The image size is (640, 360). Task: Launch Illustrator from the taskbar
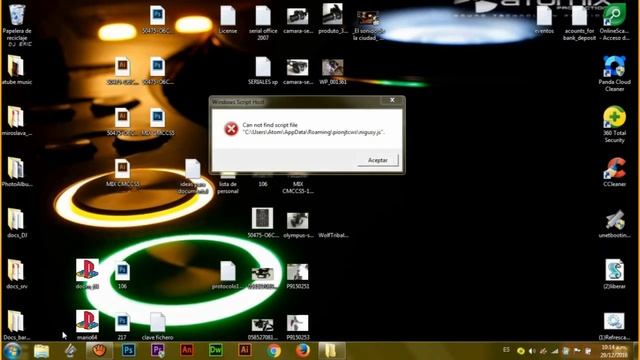(x=244, y=351)
